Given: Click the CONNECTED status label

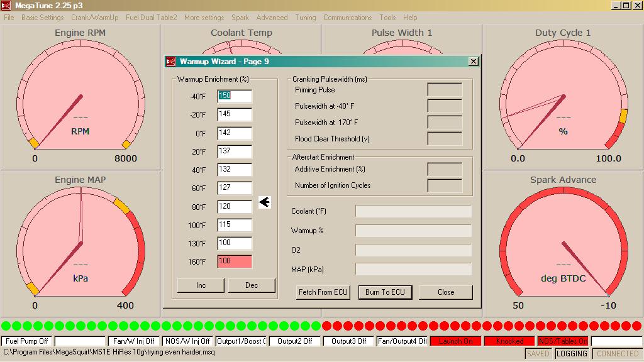Looking at the screenshot, I should (618, 353).
